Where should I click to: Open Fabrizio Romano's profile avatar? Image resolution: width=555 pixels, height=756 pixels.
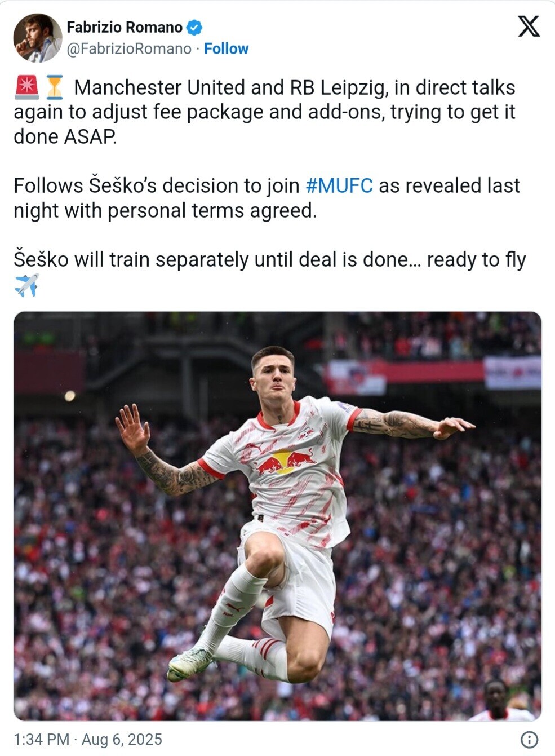pyautogui.click(x=37, y=37)
